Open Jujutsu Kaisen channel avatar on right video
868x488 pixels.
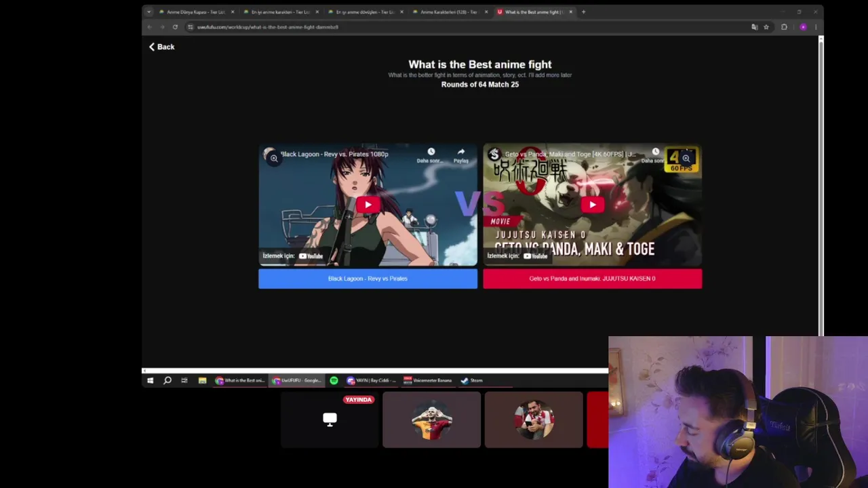coord(494,154)
